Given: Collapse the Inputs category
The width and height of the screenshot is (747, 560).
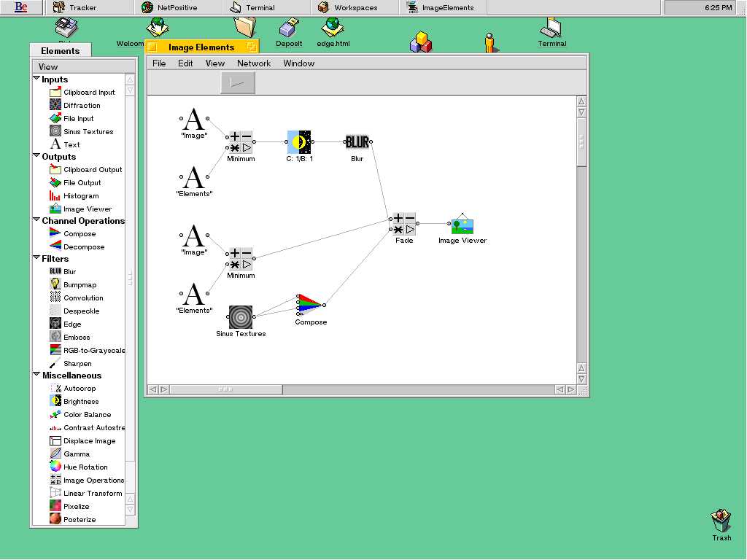Looking at the screenshot, I should pyautogui.click(x=36, y=79).
